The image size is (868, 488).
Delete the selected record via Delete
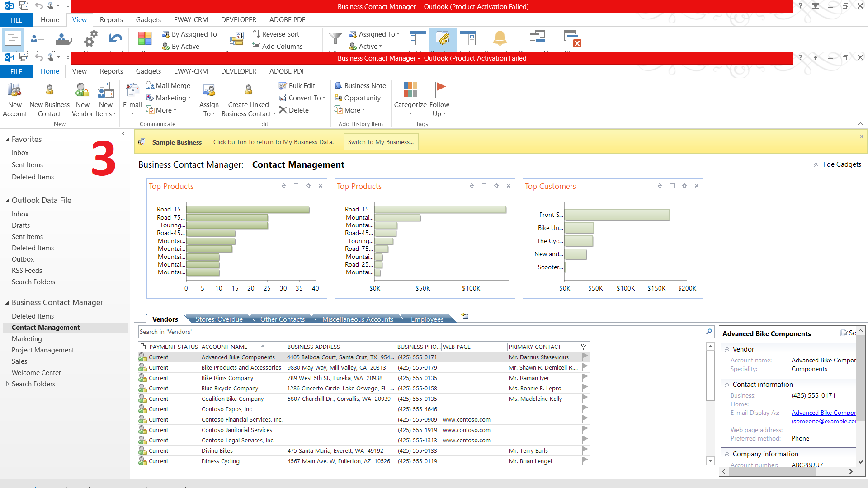(294, 110)
